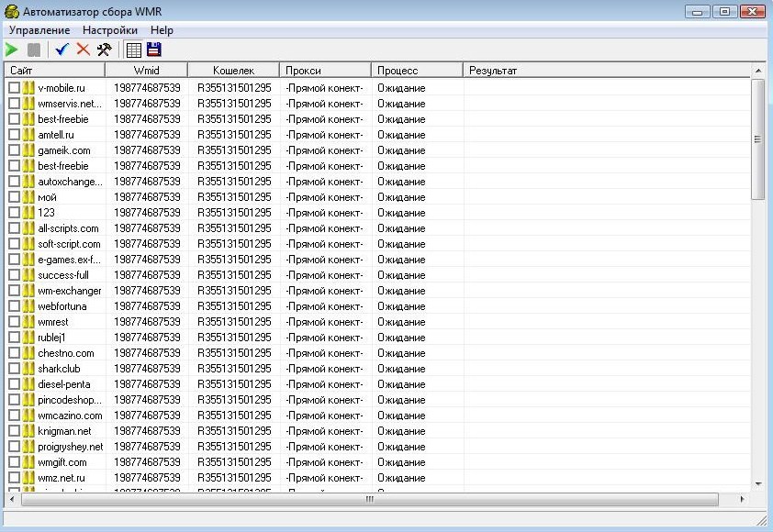The width and height of the screenshot is (773, 532).
Task: Click the yellow icon beside chestno.com
Action: tap(28, 353)
